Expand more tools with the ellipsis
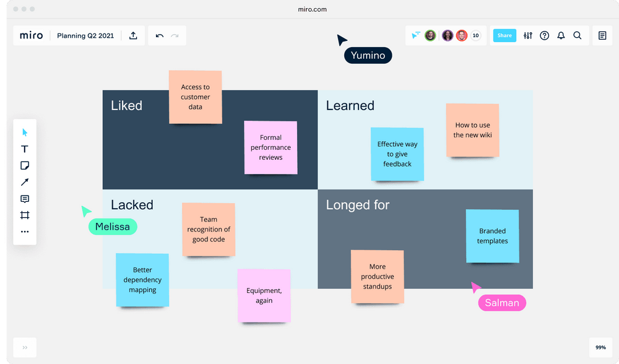Screen dimensions: 619x364 pos(25,232)
